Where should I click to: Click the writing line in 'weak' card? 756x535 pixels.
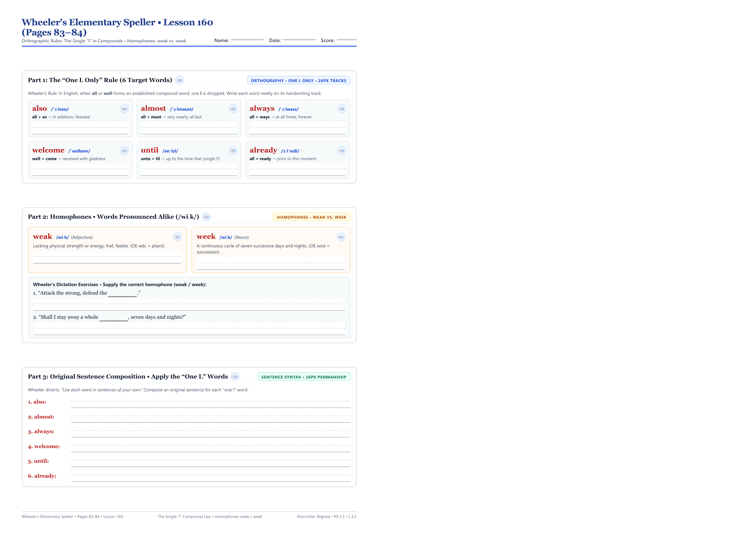click(107, 257)
